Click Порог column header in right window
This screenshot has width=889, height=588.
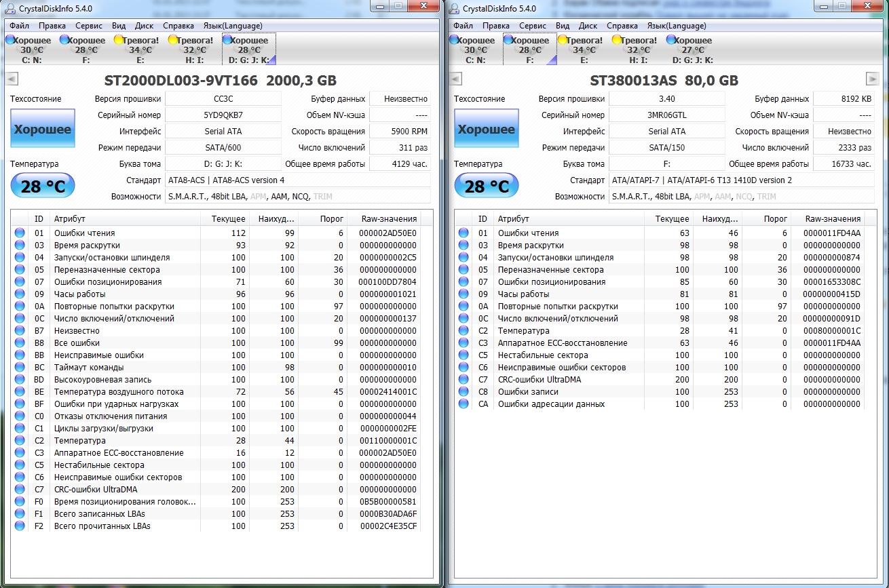tap(767, 219)
